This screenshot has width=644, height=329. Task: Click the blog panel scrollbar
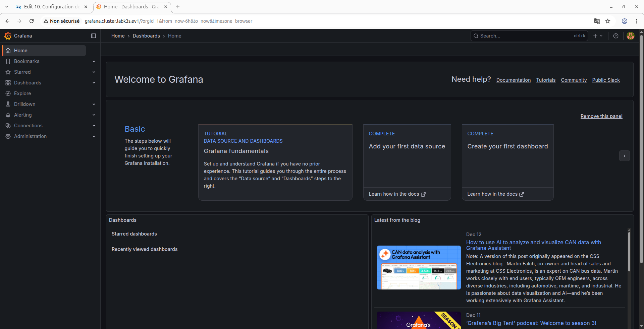click(x=629, y=251)
